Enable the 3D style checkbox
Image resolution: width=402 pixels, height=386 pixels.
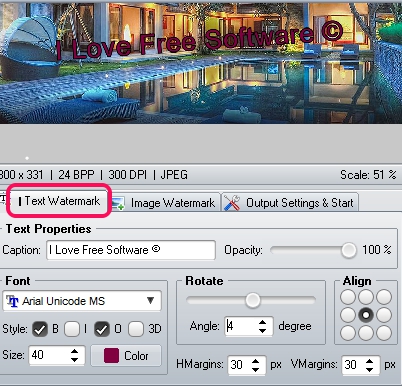[136, 329]
